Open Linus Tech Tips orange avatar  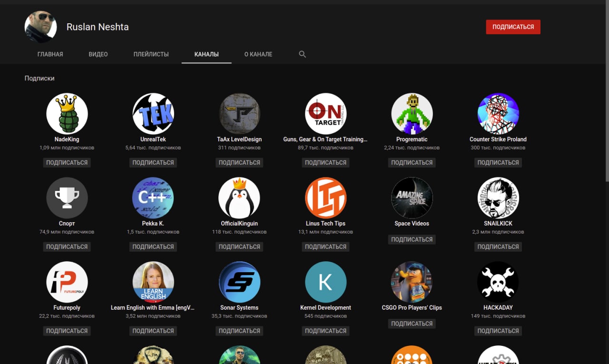pyautogui.click(x=326, y=198)
